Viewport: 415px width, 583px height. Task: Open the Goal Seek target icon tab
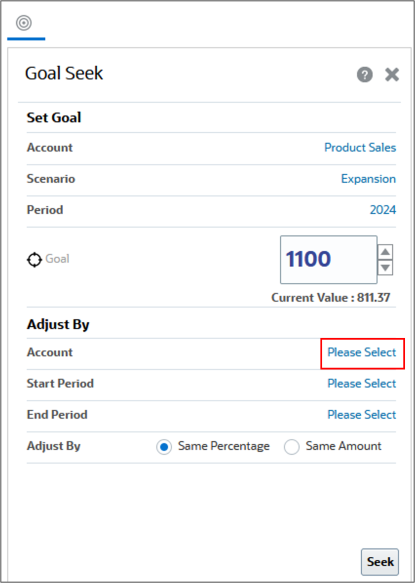click(x=24, y=23)
